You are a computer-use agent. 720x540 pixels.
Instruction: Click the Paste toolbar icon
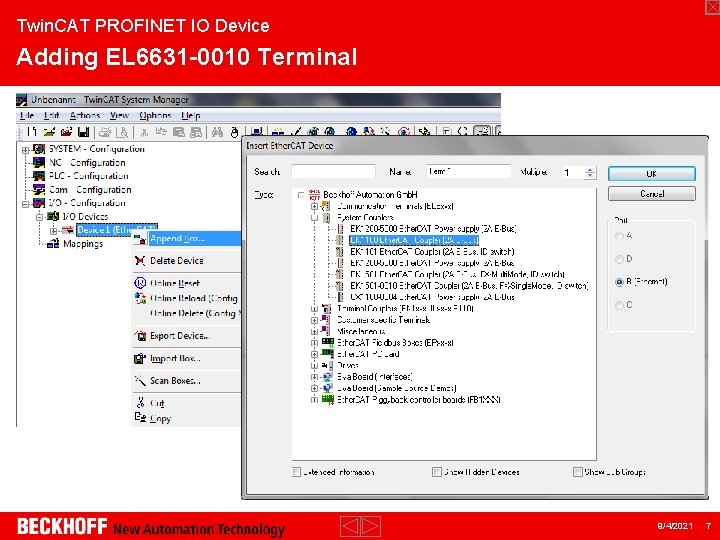[x=179, y=132]
